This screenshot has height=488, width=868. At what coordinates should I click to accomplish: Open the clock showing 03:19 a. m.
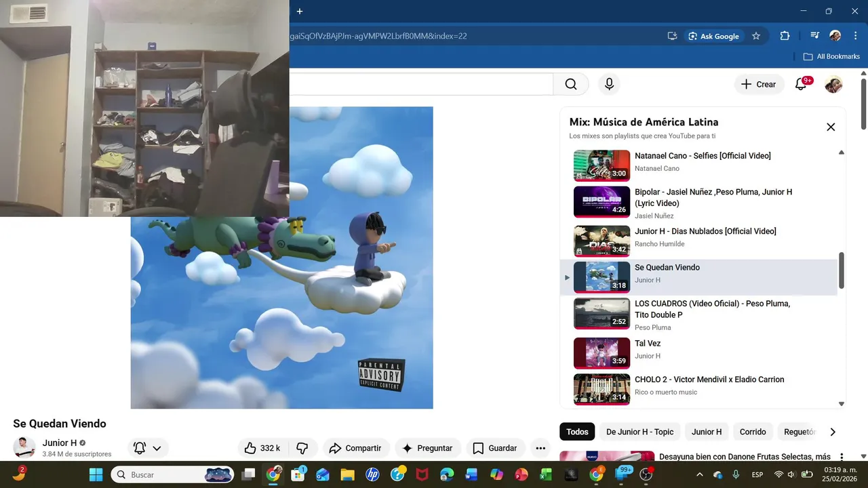point(840,474)
